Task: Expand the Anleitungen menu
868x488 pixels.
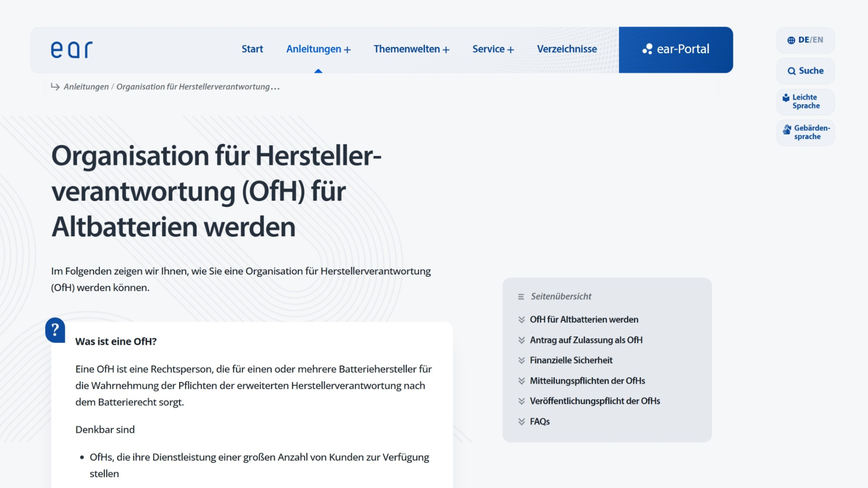Action: 318,49
